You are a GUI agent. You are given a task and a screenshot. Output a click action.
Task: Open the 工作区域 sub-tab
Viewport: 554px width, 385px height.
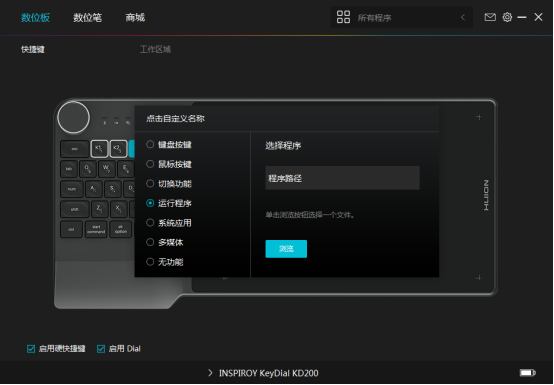coord(155,49)
